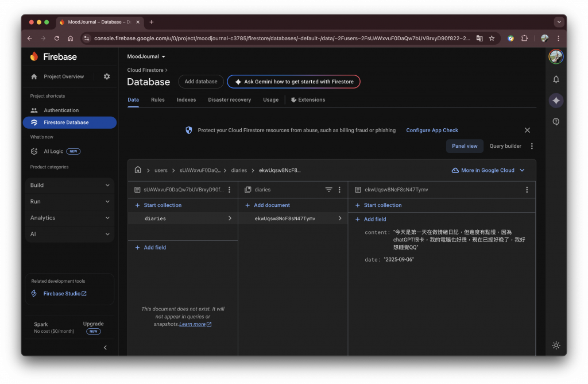Click Cloud Firestore breadcrumb
This screenshot has width=588, height=384.
click(145, 70)
